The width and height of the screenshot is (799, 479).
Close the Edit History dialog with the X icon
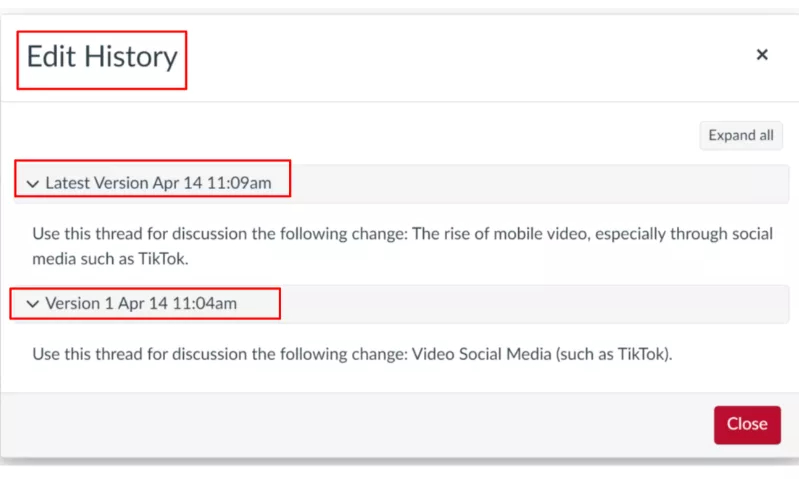pyautogui.click(x=762, y=55)
